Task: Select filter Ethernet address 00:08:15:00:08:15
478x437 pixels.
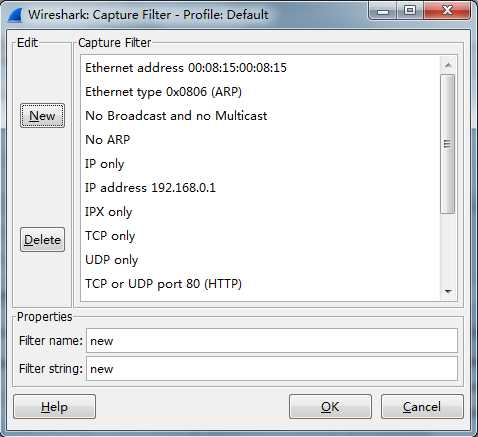Action: coord(260,68)
